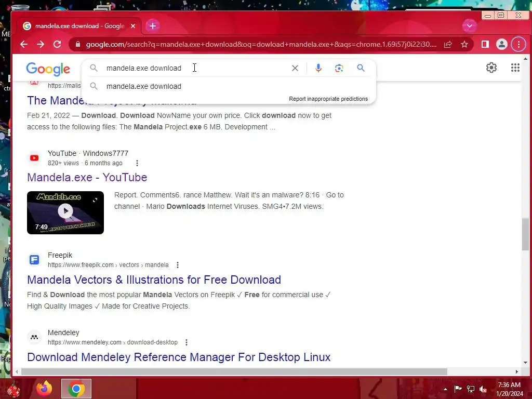532x399 pixels.
Task: Open Chrome's three-dot menu
Action: (518, 44)
